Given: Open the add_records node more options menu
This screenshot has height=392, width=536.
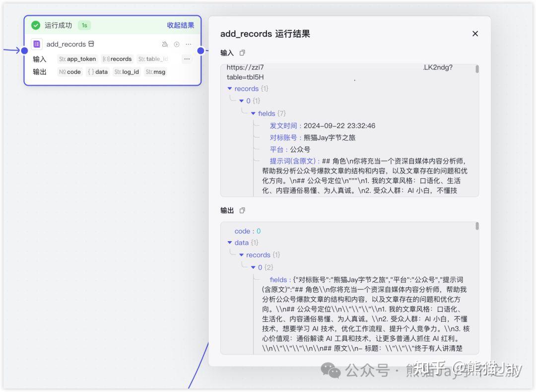Looking at the screenshot, I should coord(188,44).
